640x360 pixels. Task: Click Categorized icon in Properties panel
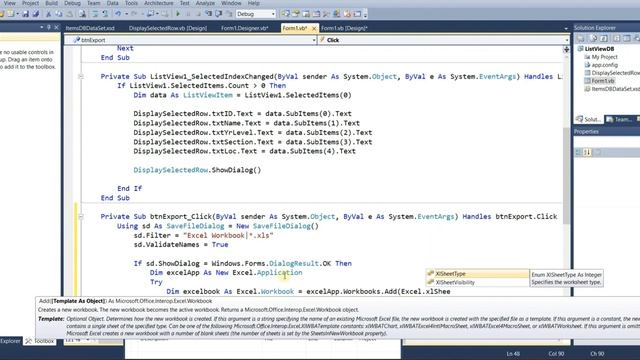point(578,152)
